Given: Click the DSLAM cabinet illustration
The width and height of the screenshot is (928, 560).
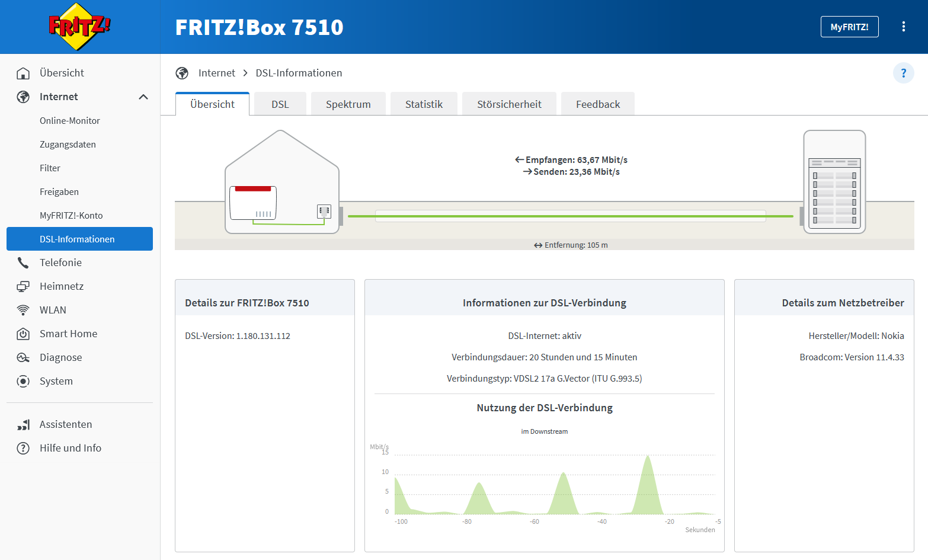Looking at the screenshot, I should [x=834, y=182].
